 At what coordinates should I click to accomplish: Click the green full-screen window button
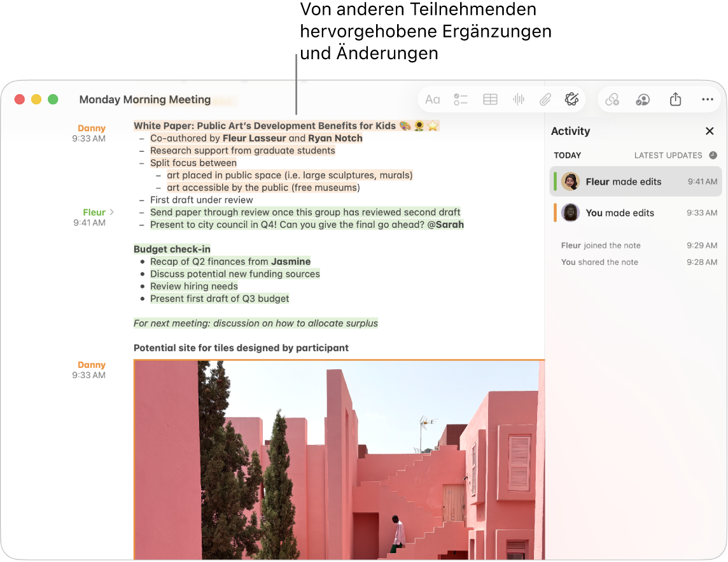click(x=53, y=99)
